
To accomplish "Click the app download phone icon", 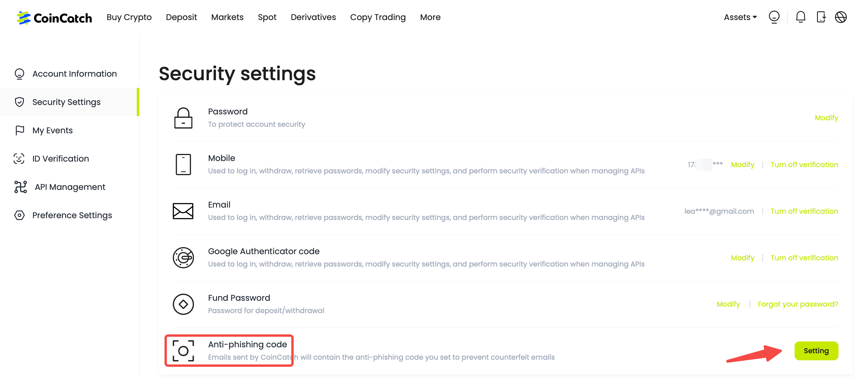I will [821, 17].
